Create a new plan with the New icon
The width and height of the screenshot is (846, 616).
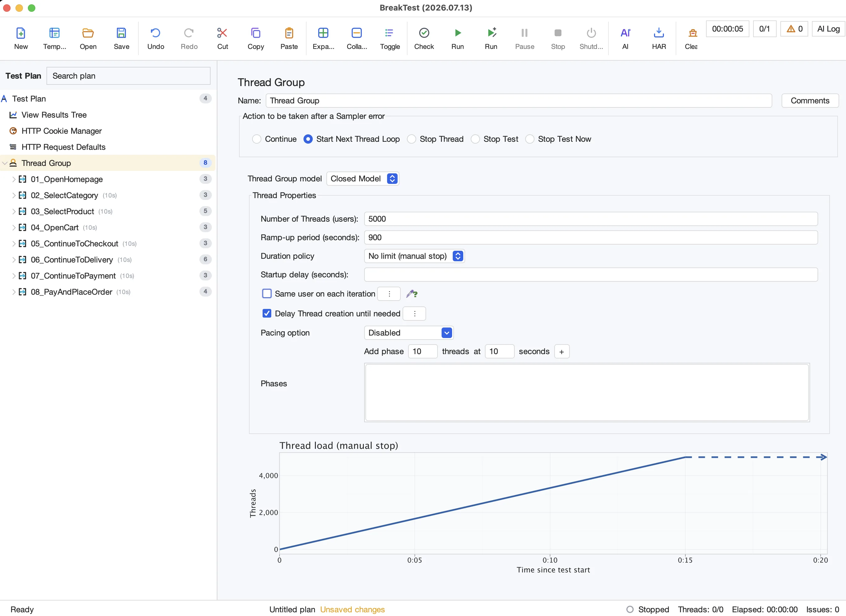(x=21, y=33)
